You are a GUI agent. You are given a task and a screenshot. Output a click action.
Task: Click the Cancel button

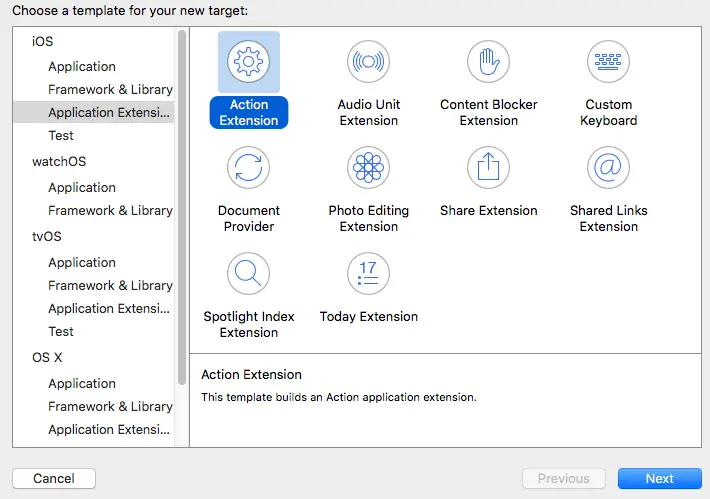click(54, 478)
